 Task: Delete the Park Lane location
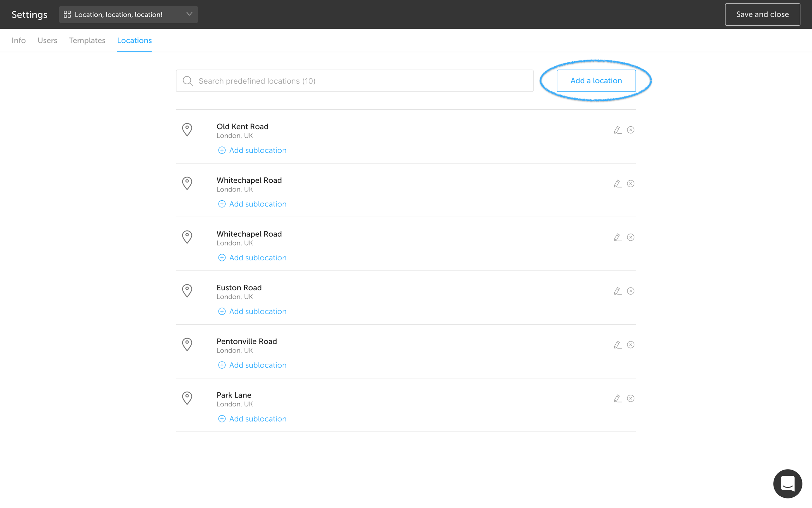pos(630,398)
